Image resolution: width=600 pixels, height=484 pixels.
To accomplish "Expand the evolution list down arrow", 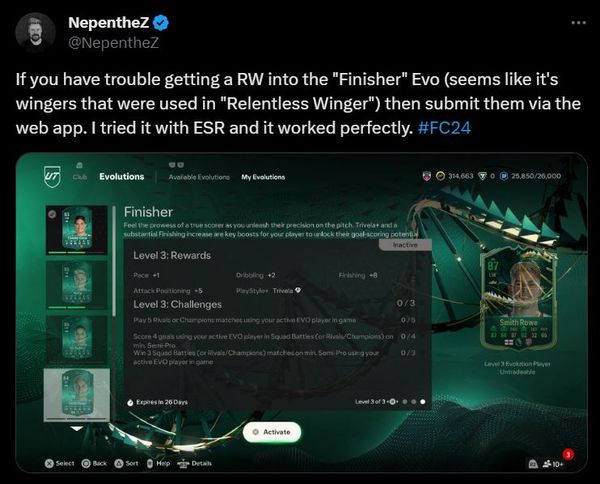I will click(76, 426).
